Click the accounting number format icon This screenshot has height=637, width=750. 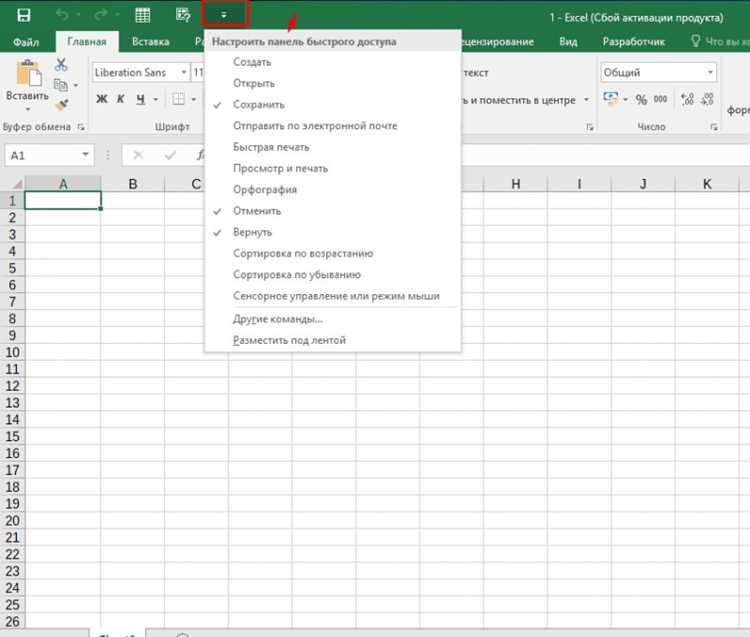coord(610,99)
